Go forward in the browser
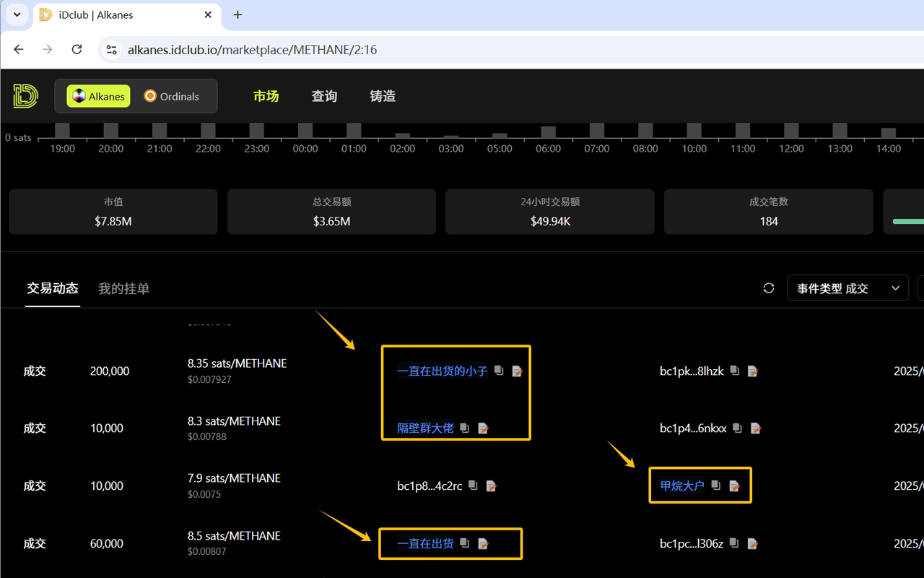This screenshot has width=924, height=578. point(48,50)
